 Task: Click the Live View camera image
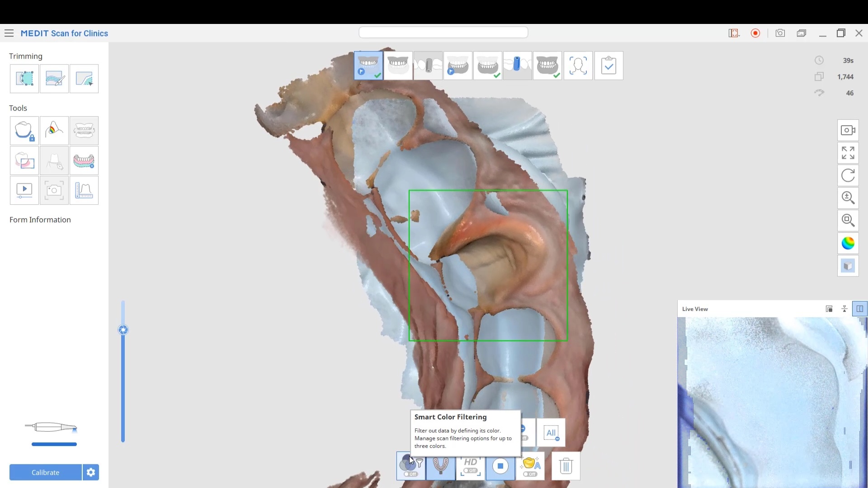[x=773, y=402]
